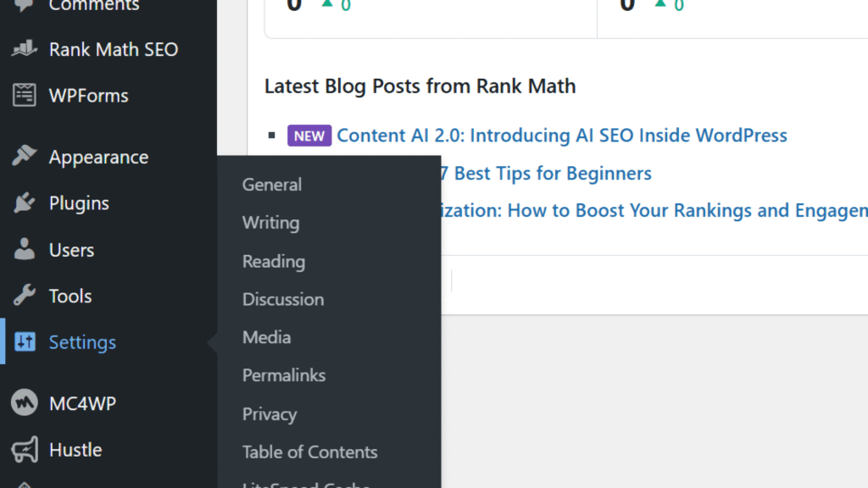Go to Reading settings
Image resolution: width=868 pixels, height=488 pixels.
tap(273, 261)
